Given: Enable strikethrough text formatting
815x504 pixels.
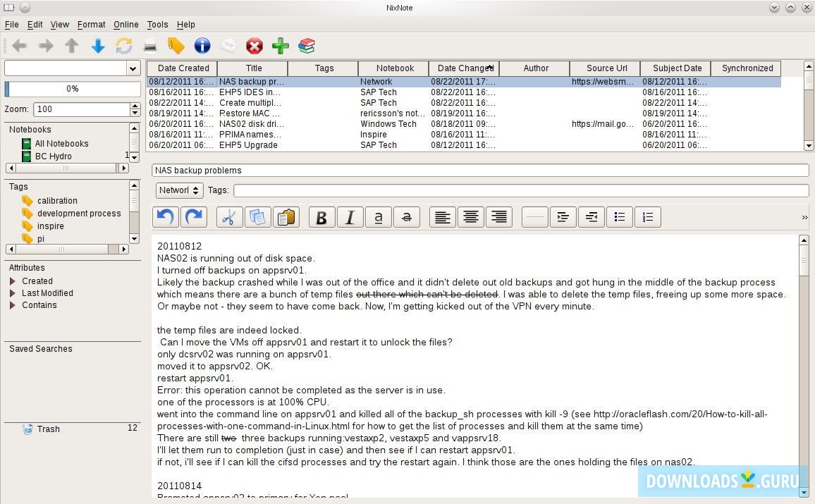Looking at the screenshot, I should pyautogui.click(x=407, y=217).
